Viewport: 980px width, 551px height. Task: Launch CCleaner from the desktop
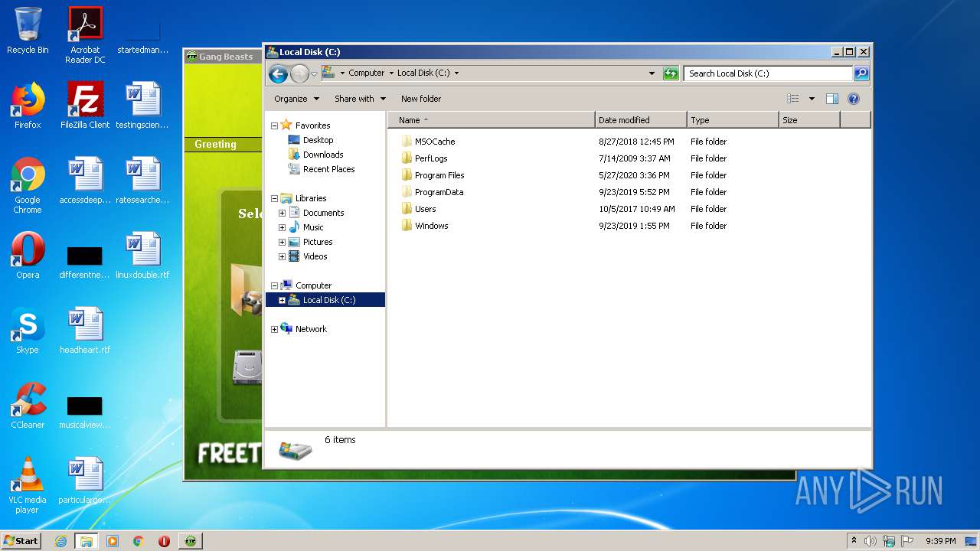[28, 406]
